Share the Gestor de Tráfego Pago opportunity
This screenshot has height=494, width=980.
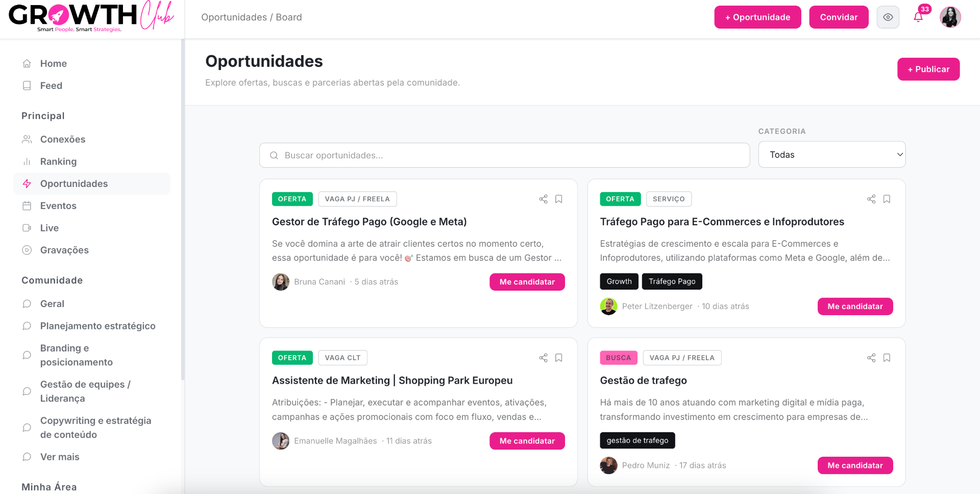click(x=543, y=199)
